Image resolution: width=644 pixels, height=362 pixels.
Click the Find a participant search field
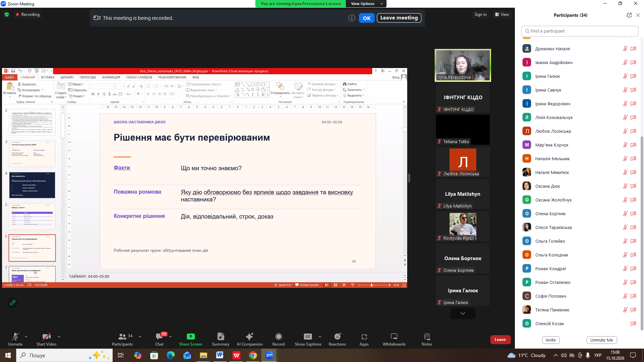[x=580, y=31]
